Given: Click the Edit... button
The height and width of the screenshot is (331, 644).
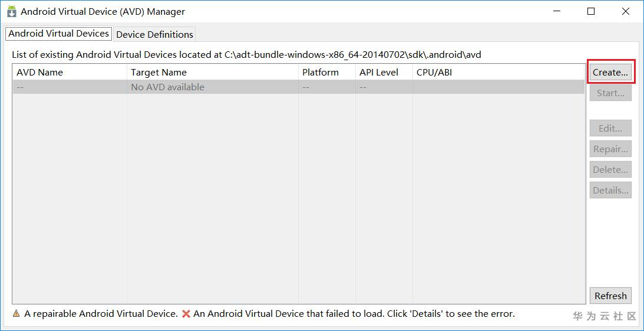Looking at the screenshot, I should (610, 129).
